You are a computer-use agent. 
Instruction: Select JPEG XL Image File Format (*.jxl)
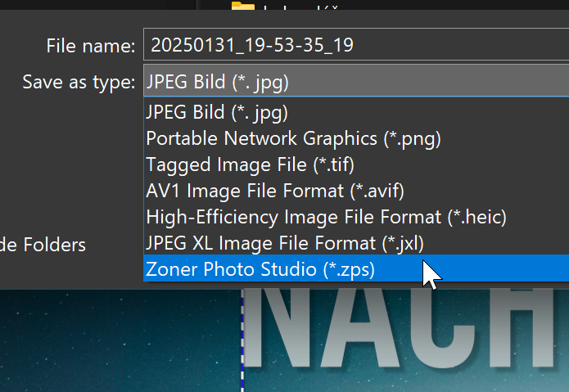285,243
